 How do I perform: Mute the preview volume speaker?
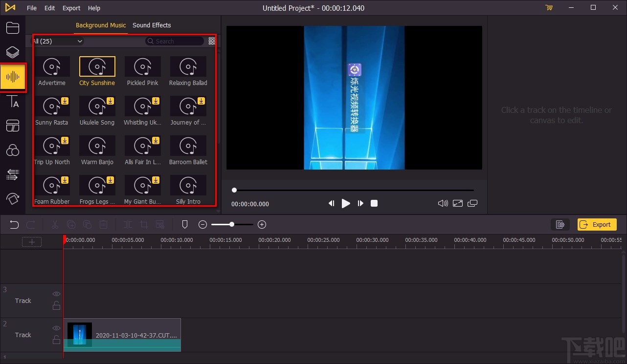[x=443, y=203]
